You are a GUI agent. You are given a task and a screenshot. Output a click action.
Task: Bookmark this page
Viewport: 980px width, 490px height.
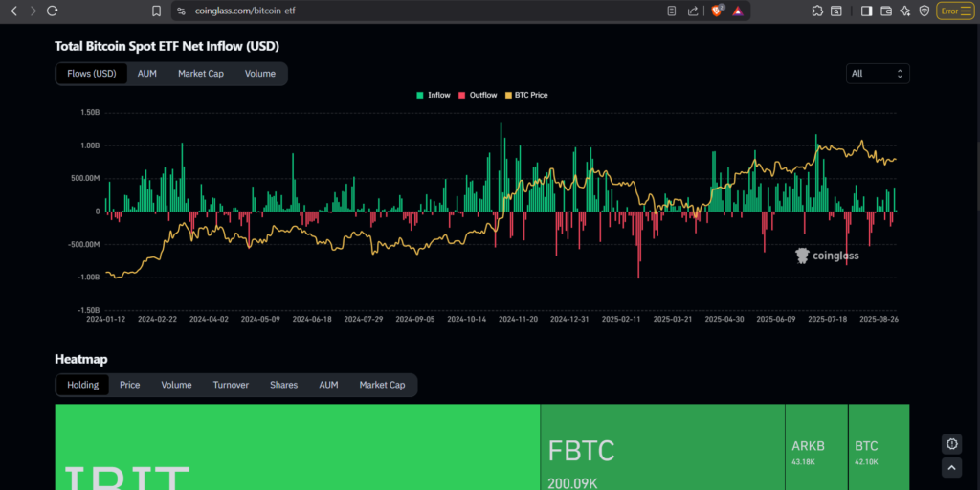pos(156,11)
